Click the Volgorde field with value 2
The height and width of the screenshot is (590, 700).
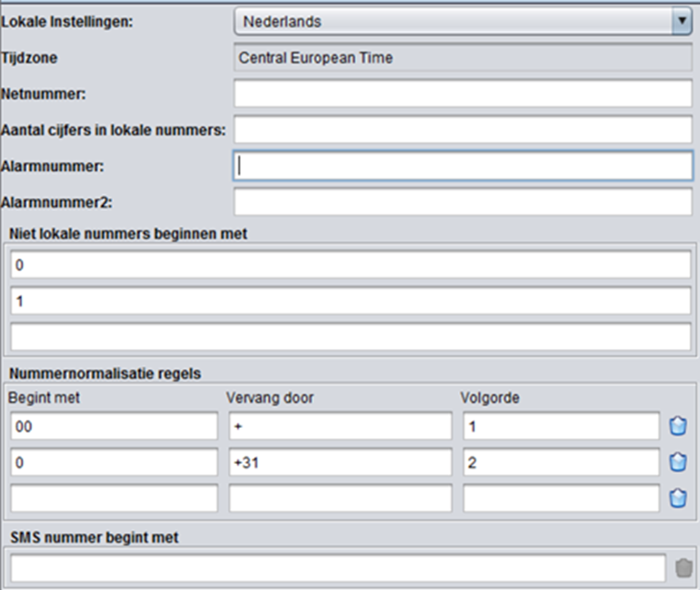[561, 462]
